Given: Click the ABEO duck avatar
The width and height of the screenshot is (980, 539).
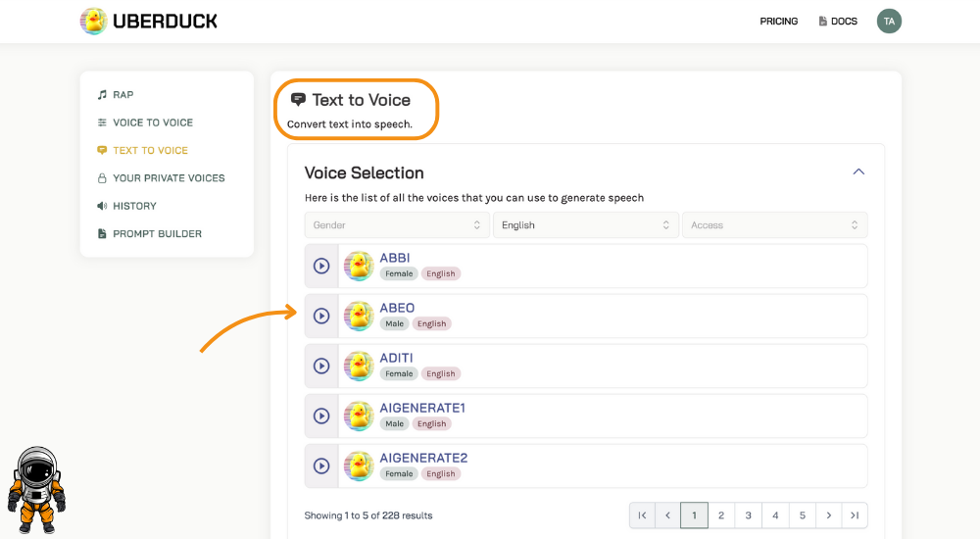Looking at the screenshot, I should pos(359,316).
